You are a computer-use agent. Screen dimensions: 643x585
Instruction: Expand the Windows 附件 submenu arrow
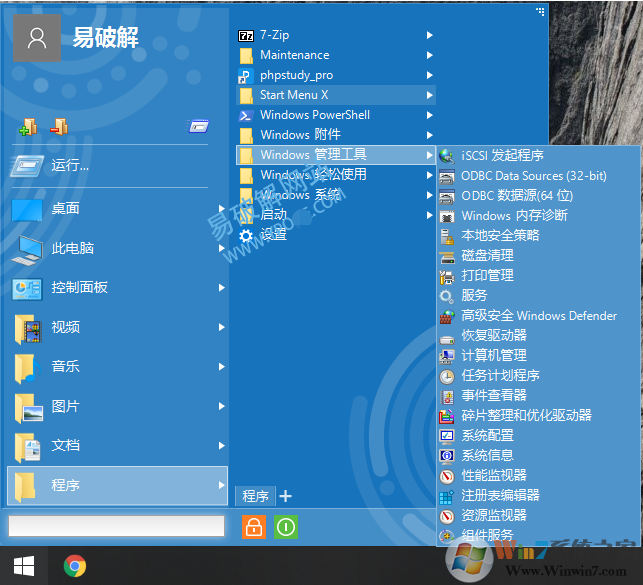tap(429, 135)
